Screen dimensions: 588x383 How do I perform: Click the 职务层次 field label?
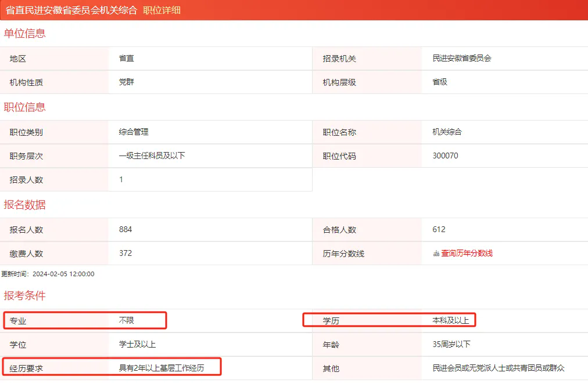tap(26, 156)
